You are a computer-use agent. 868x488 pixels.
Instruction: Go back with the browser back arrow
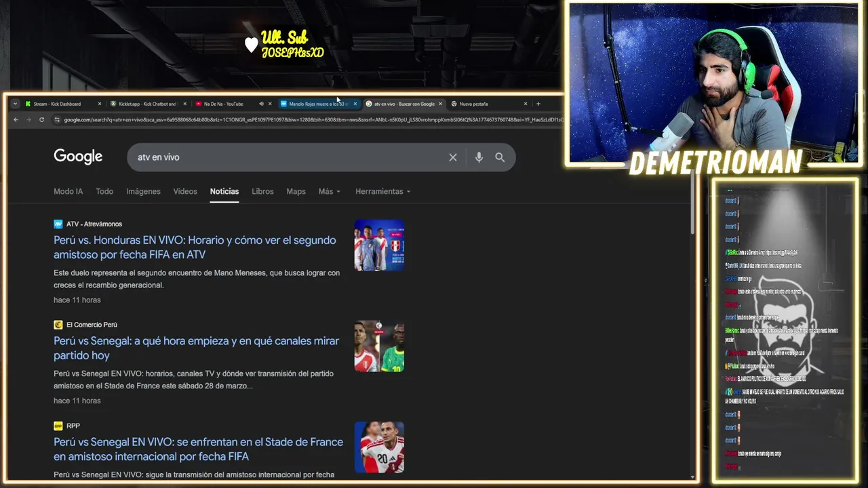[16, 120]
